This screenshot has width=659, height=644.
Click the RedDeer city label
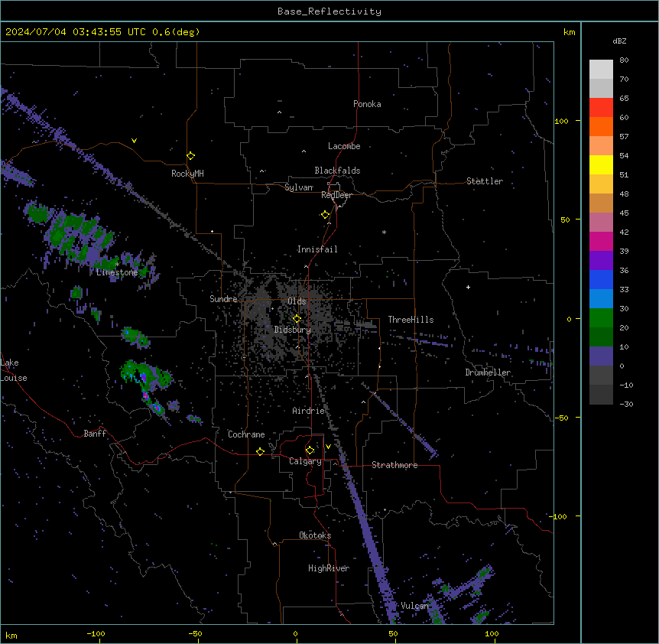click(x=336, y=195)
